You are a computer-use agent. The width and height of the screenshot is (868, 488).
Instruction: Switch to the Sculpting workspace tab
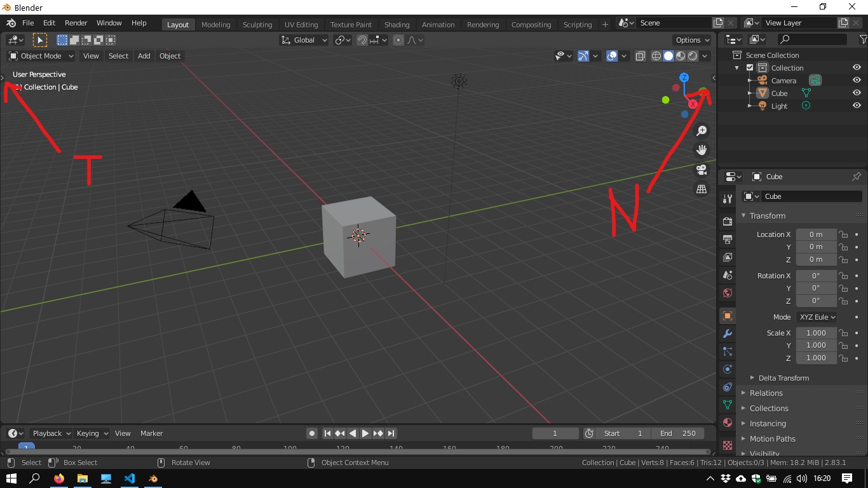(257, 25)
